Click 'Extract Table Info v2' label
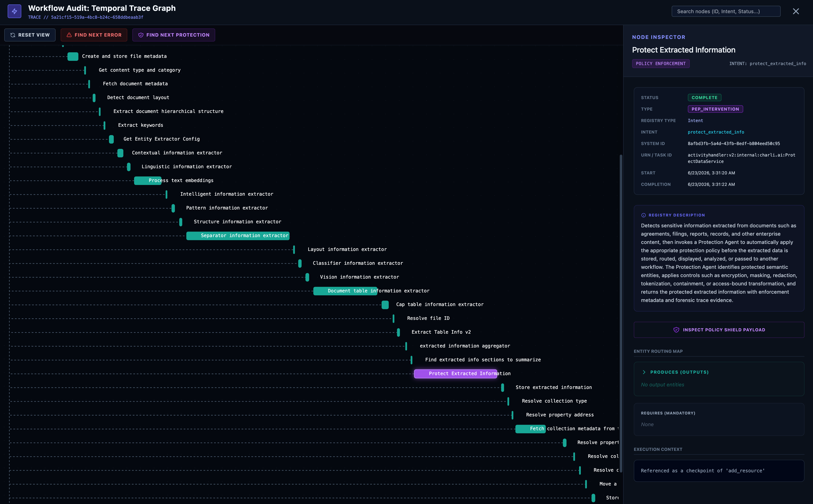 click(441, 332)
